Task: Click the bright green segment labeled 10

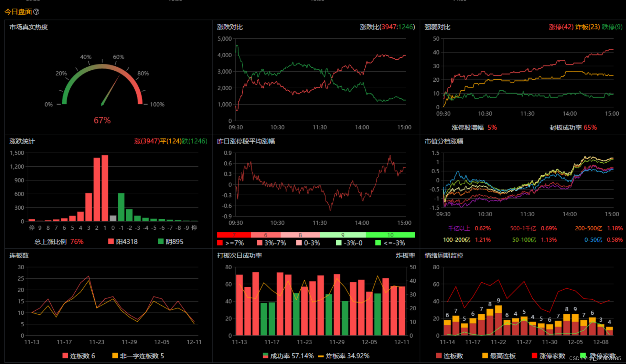Action: pyautogui.click(x=390, y=235)
